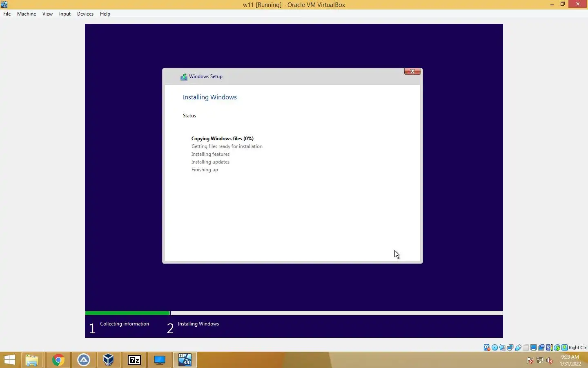Launch Google Chrome from the taskbar
The image size is (588, 368).
(x=58, y=360)
